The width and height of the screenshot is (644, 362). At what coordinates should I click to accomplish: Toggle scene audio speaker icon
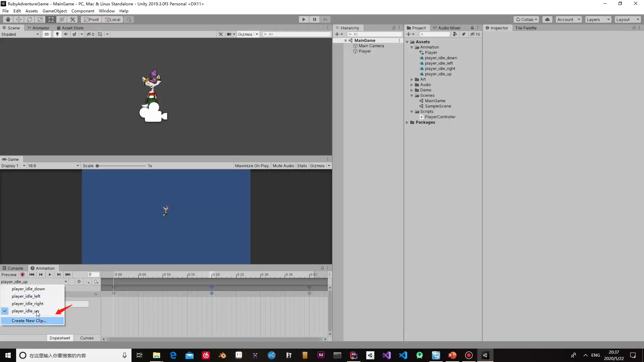pos(66,34)
